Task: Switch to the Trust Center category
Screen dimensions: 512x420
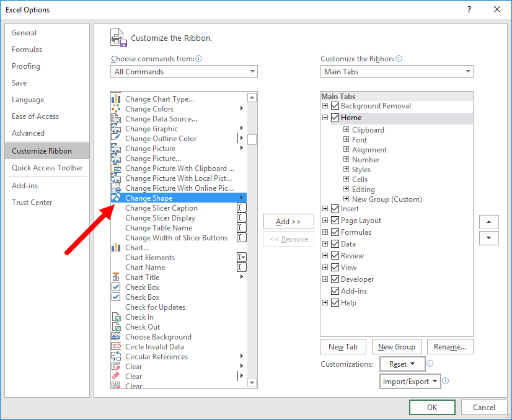Action: point(32,203)
